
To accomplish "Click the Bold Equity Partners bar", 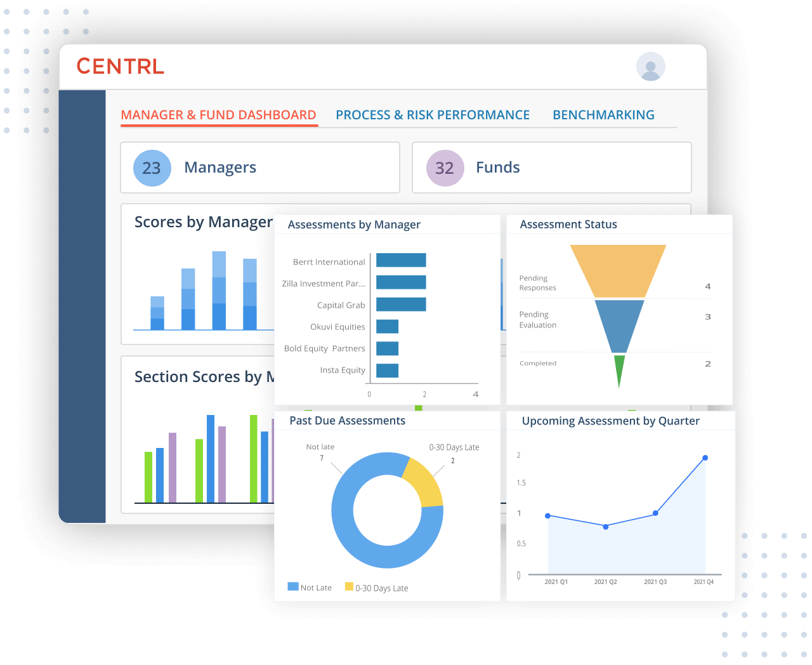I will pos(387,348).
